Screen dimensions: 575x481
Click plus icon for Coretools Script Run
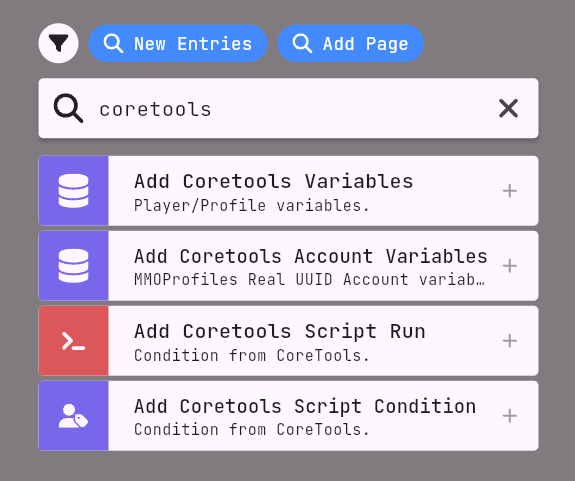[510, 341]
